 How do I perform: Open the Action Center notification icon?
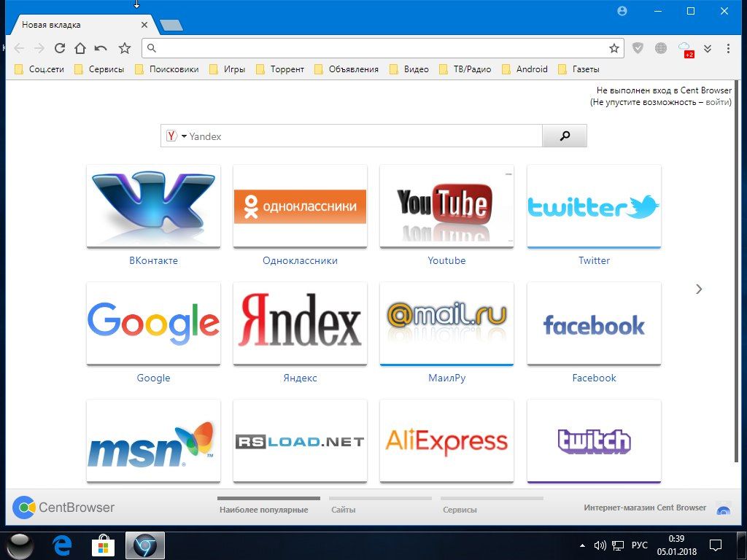(716, 545)
